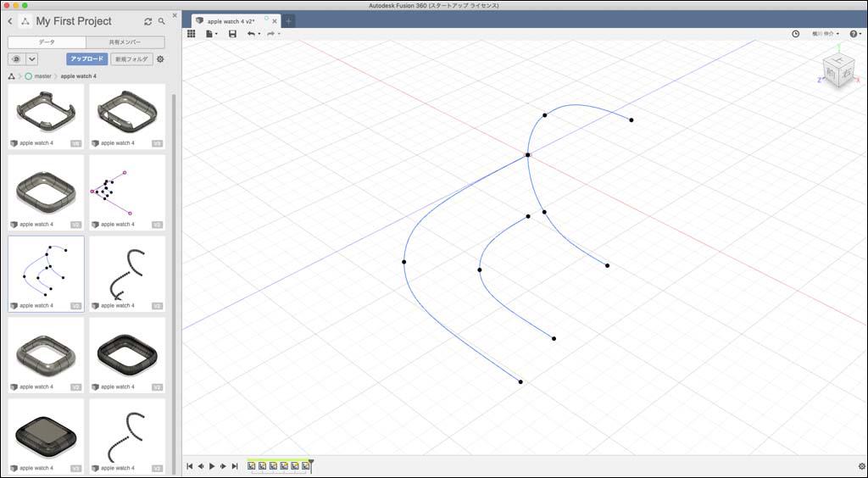The image size is (868, 478).
Task: Open the File menu icon
Action: (x=211, y=34)
